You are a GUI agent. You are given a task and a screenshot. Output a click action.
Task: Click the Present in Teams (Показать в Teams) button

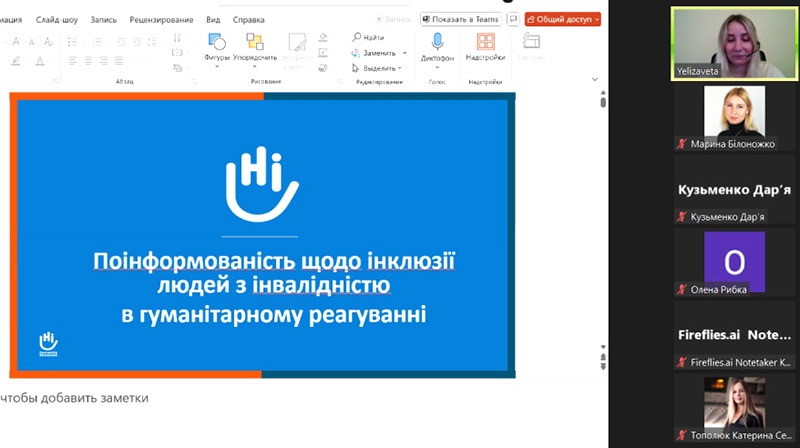click(x=460, y=19)
